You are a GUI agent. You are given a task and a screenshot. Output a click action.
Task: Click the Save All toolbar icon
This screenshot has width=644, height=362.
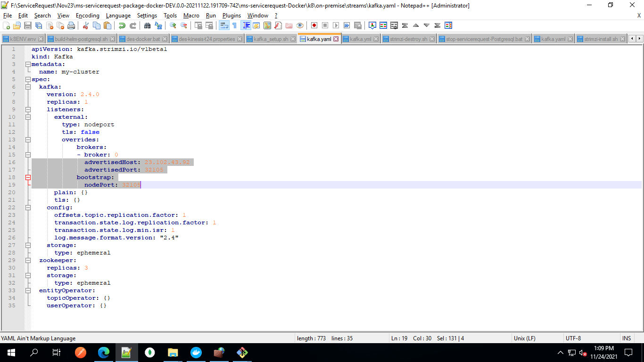click(x=39, y=25)
